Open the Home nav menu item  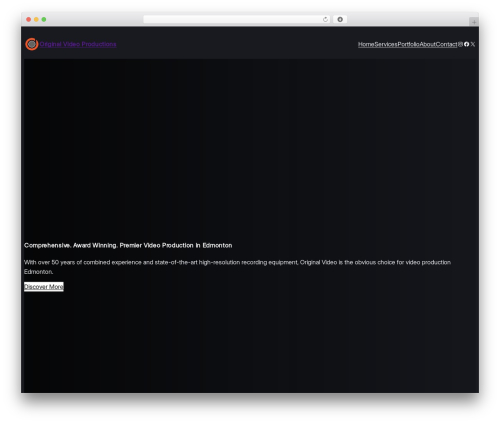(366, 44)
